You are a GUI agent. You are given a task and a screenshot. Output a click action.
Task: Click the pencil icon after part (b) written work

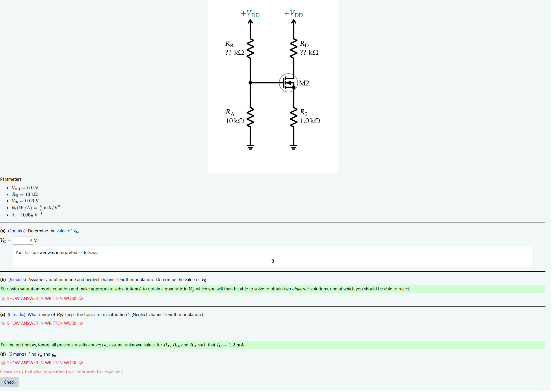tap(81, 298)
